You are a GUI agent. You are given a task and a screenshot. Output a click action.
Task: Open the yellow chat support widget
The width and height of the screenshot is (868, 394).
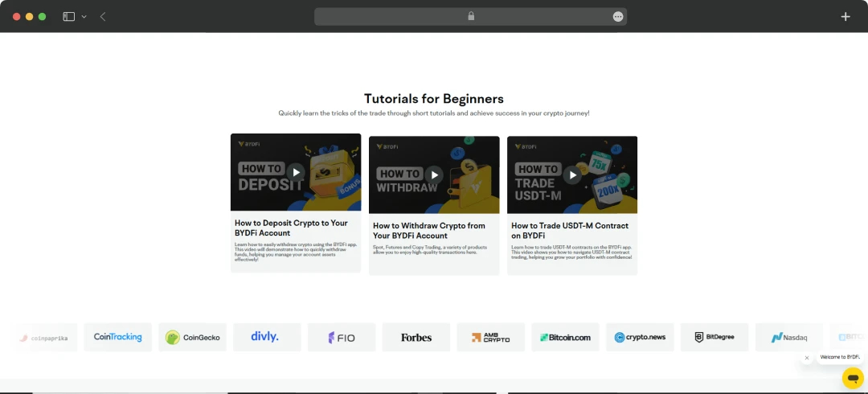coord(853,378)
